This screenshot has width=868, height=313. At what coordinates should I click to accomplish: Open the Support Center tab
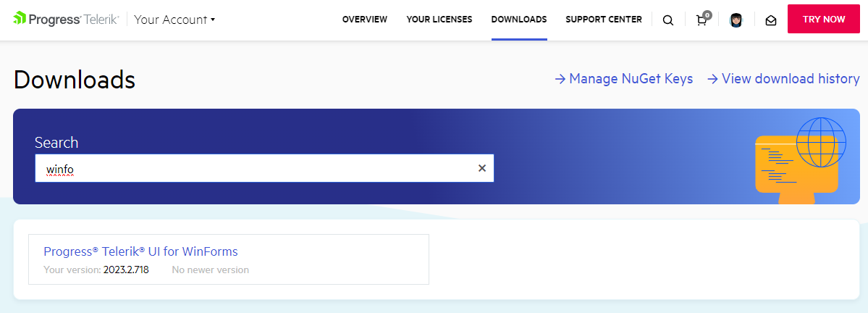point(603,20)
